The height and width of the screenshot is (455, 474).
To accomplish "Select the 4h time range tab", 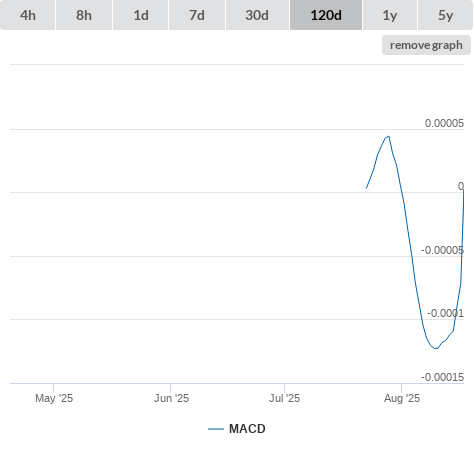I will click(x=28, y=15).
